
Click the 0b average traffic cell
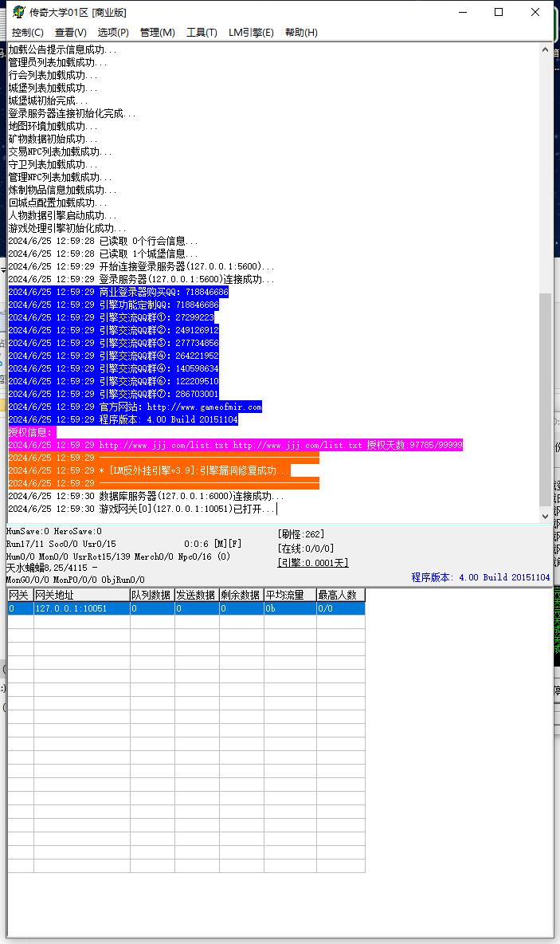(x=290, y=608)
